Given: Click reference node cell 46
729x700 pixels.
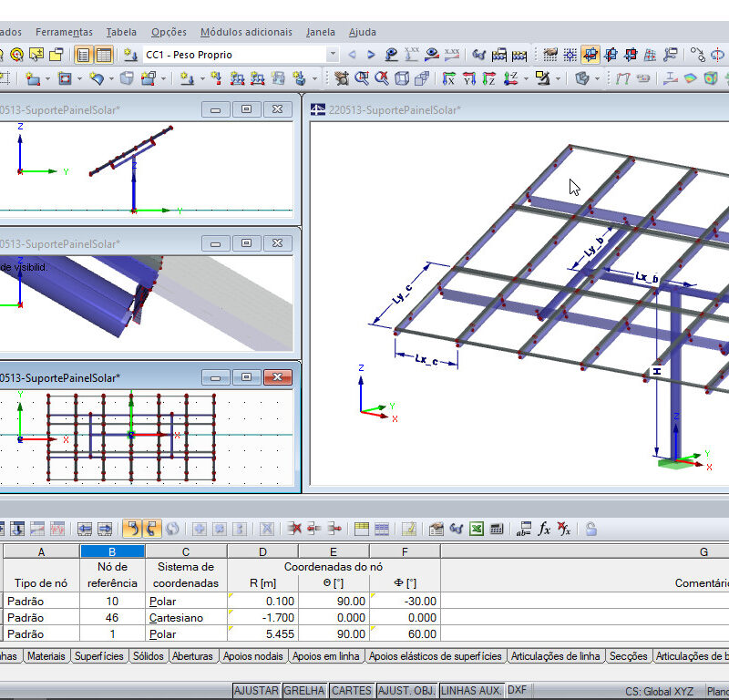Looking at the screenshot, I should pyautogui.click(x=112, y=618).
